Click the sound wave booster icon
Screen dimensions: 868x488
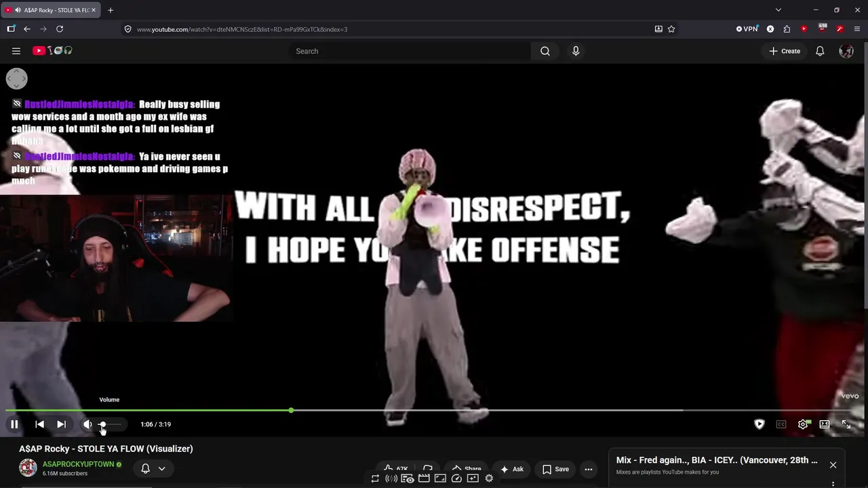[x=391, y=479]
